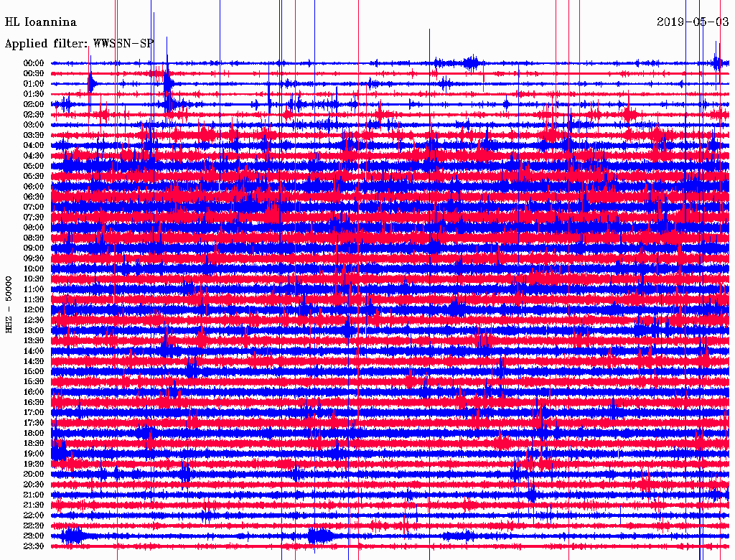
Task: Select the 04:00 time label
Action: [34, 146]
